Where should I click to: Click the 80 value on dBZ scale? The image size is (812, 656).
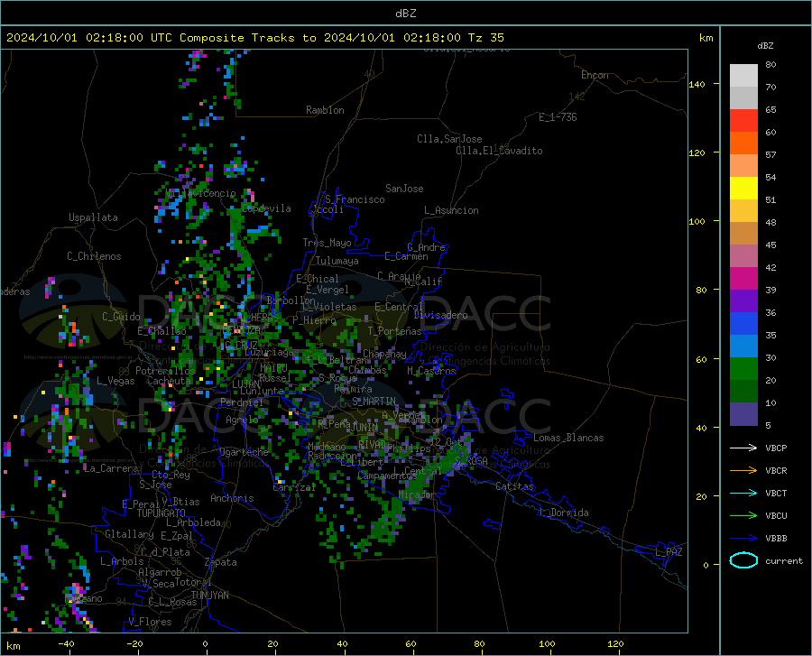[x=770, y=65]
